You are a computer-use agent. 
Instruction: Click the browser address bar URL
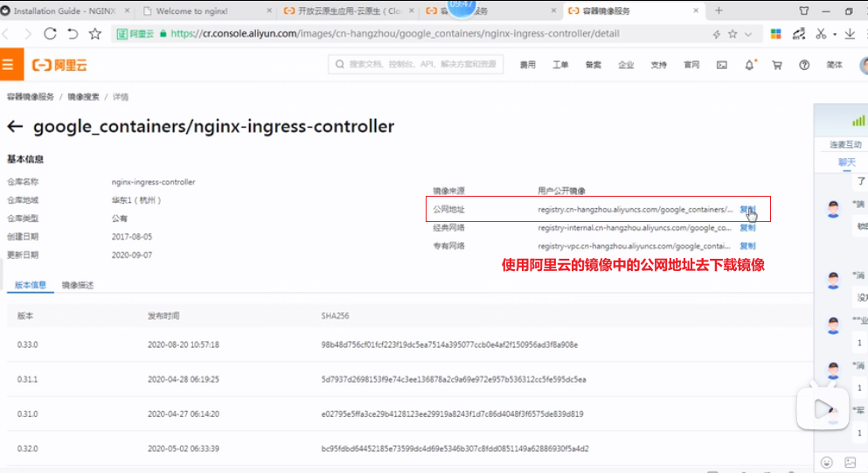click(395, 34)
